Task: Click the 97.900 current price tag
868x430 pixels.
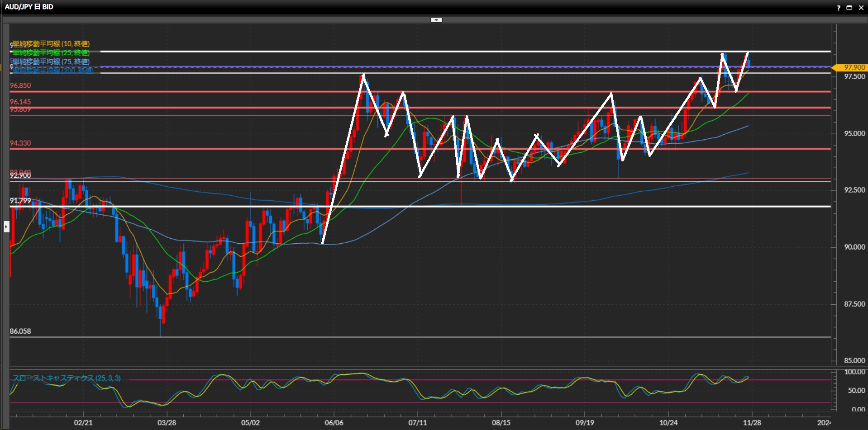Action: click(852, 67)
